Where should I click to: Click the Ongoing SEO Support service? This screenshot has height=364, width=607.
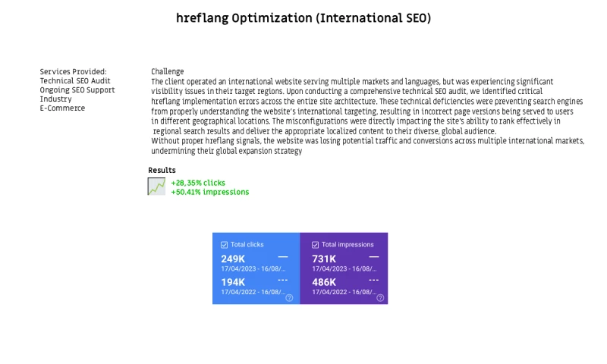pyautogui.click(x=77, y=89)
